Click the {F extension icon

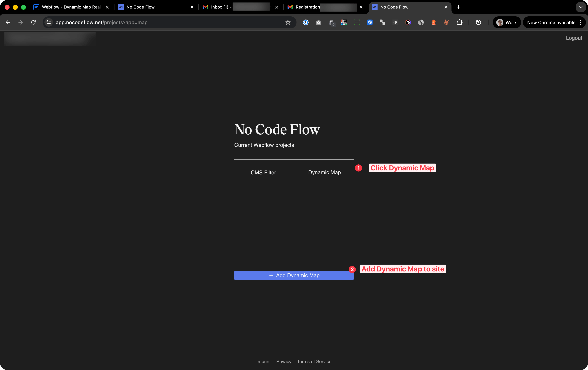[x=395, y=22]
